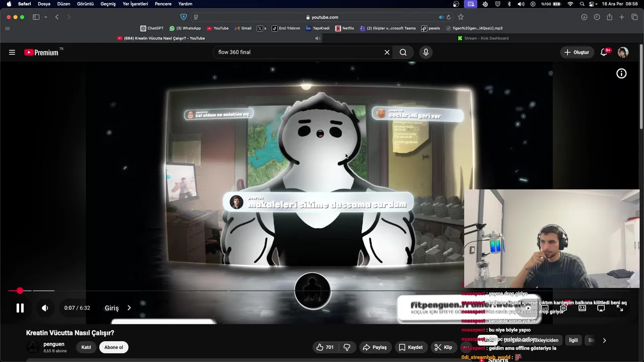The width and height of the screenshot is (644, 362).
Task: Show the Safari tab overview
Action: click(x=634, y=17)
